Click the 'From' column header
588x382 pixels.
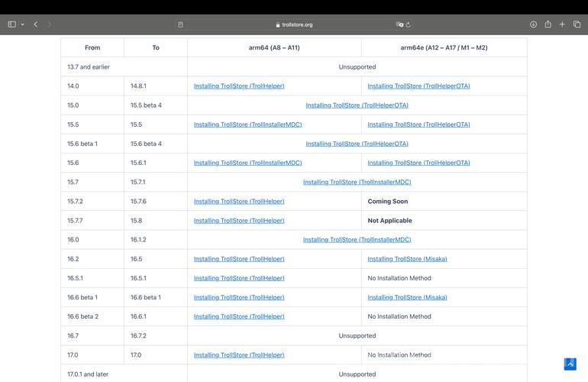92,47
